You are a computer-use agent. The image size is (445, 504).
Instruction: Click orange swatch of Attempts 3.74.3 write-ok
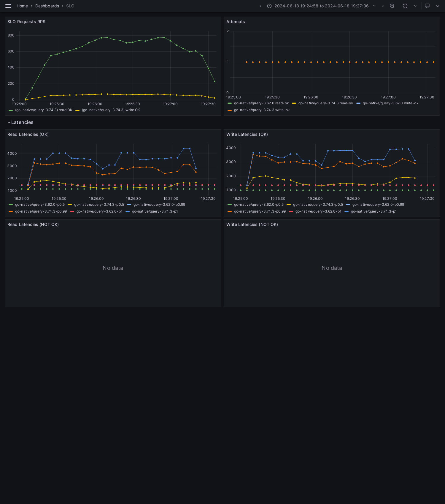(230, 110)
